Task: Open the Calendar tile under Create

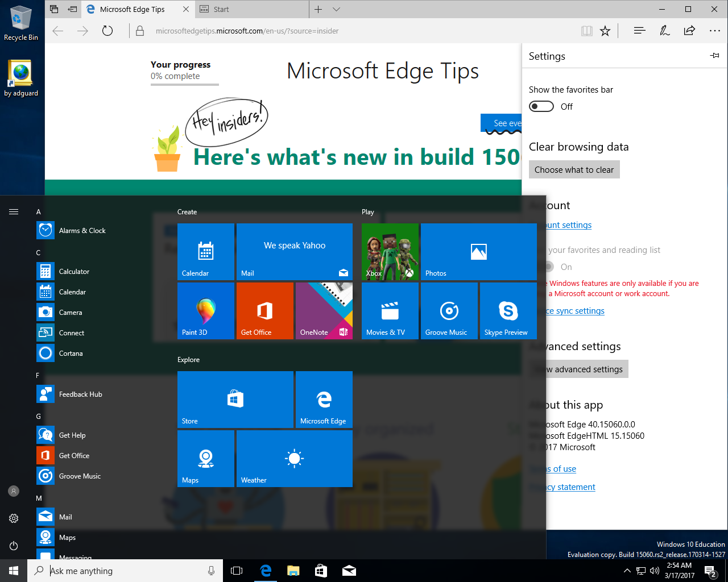Action: (x=206, y=252)
